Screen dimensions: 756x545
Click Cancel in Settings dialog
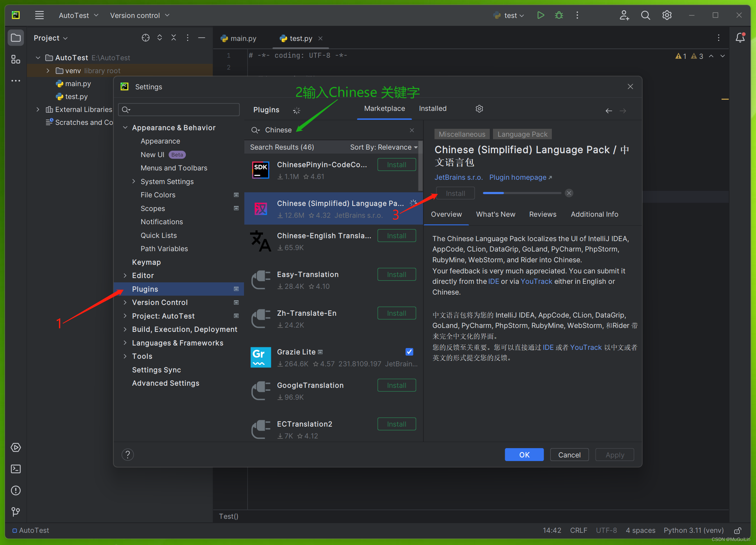tap(569, 455)
